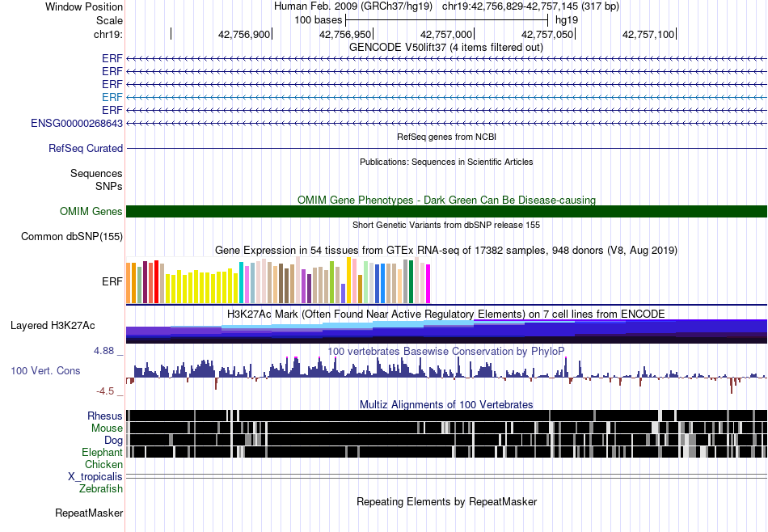Open Publications: Sequences in Scientific Articles title
768x532 pixels.
tap(446, 162)
